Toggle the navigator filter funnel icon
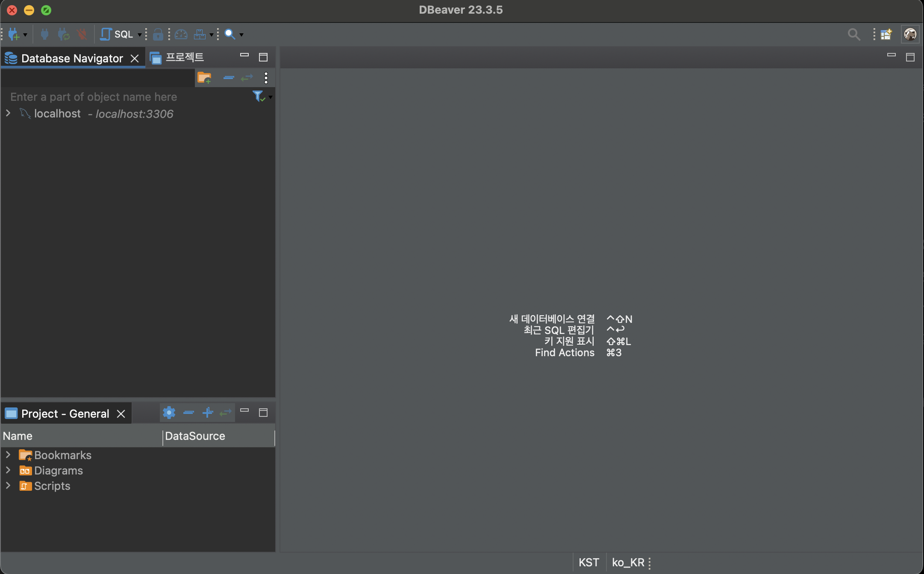 (258, 97)
